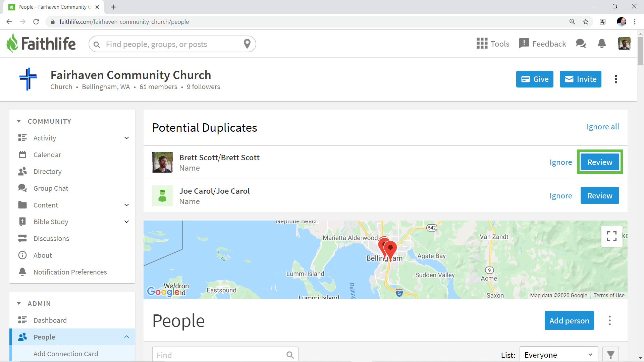Click the Faithlife logo
This screenshot has width=644, height=362.
click(x=41, y=44)
